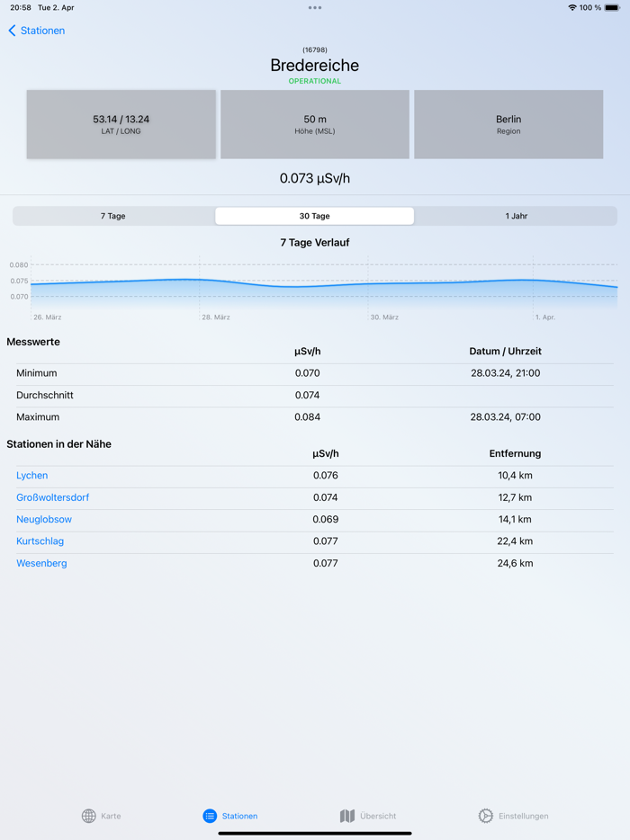
Task: Tap the back chevron icon
Action: coord(12,31)
